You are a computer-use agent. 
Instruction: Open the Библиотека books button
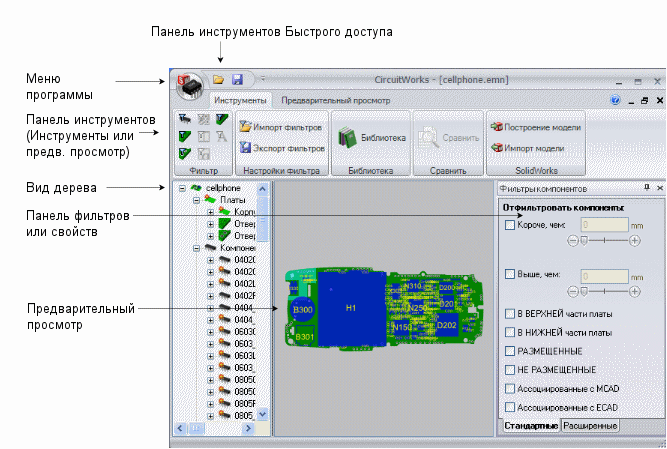coord(371,138)
